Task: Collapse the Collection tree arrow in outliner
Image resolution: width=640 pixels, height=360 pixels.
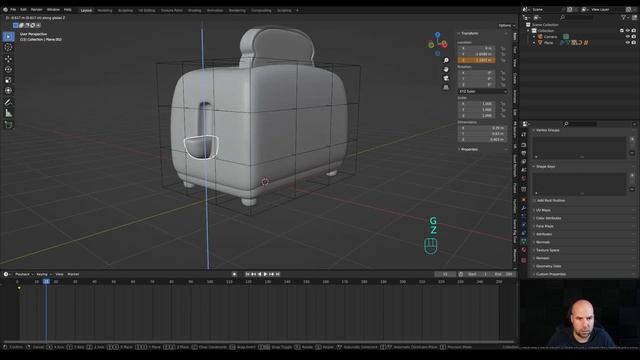Action: point(528,31)
